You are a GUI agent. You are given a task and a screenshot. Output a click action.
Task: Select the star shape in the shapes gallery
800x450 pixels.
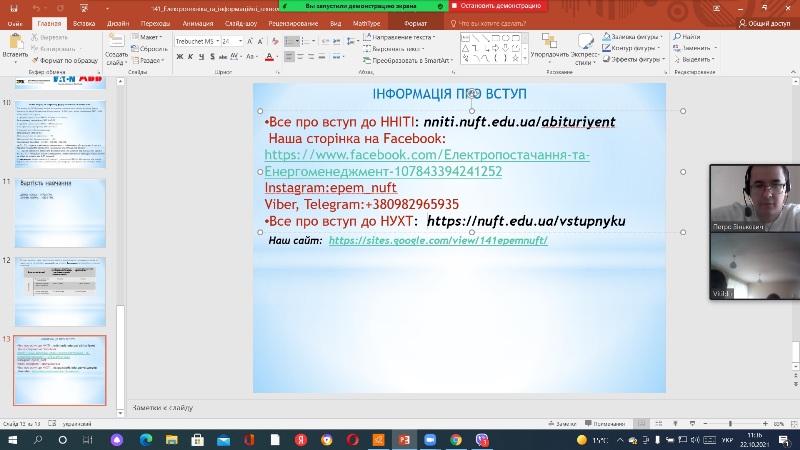click(515, 58)
